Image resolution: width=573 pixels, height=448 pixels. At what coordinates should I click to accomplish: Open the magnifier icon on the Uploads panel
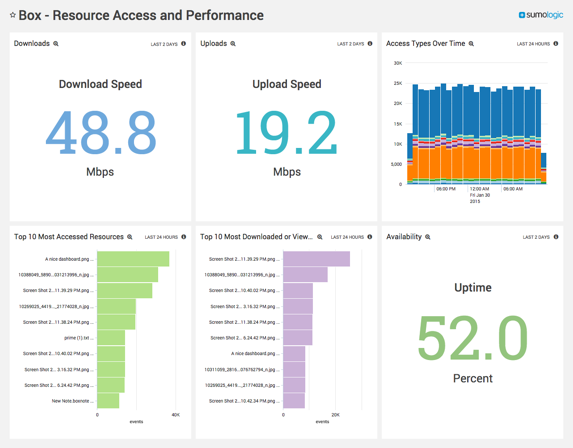[x=233, y=44]
